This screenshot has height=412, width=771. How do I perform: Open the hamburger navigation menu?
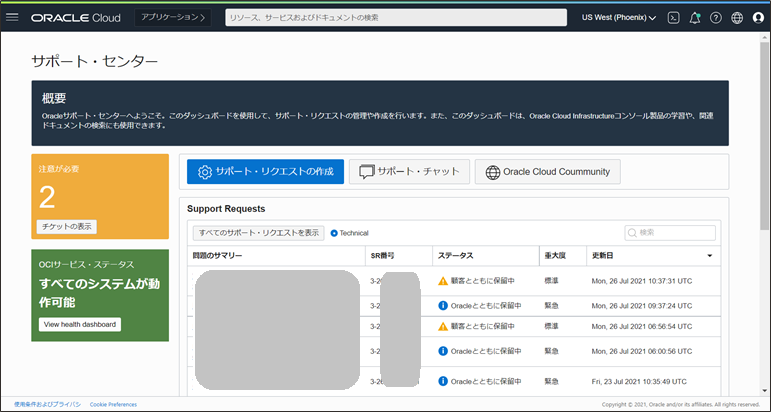[x=12, y=17]
